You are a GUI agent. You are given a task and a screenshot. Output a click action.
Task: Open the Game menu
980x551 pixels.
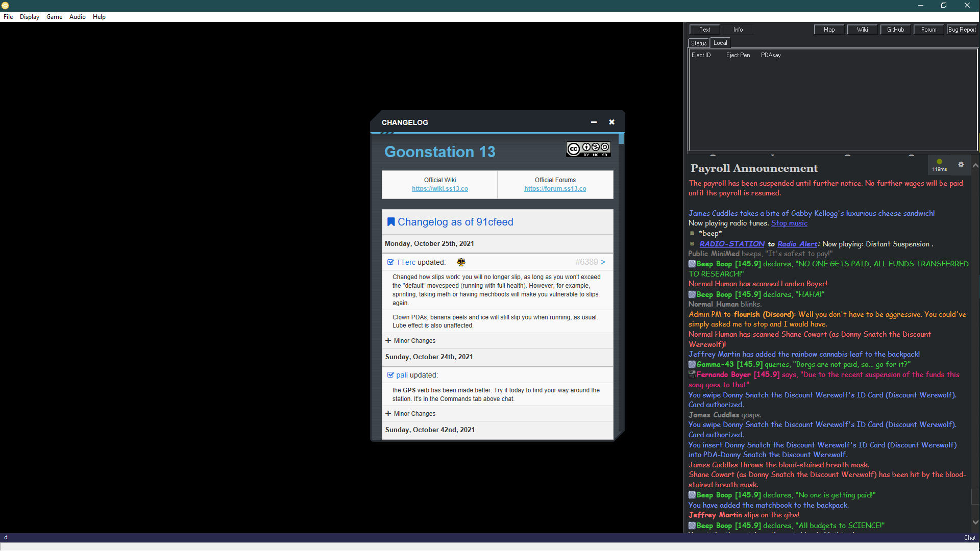pyautogui.click(x=54, y=17)
